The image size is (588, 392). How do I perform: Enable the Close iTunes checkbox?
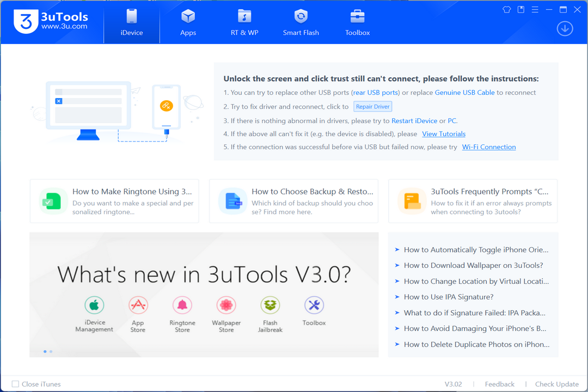[x=15, y=384]
